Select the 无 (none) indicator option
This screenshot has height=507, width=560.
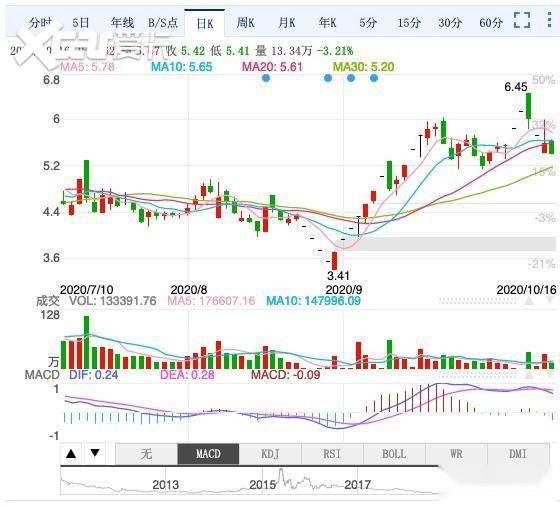146,454
